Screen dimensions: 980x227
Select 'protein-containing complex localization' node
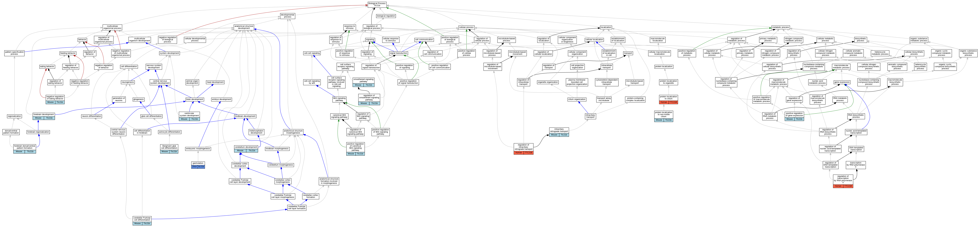pos(635,99)
